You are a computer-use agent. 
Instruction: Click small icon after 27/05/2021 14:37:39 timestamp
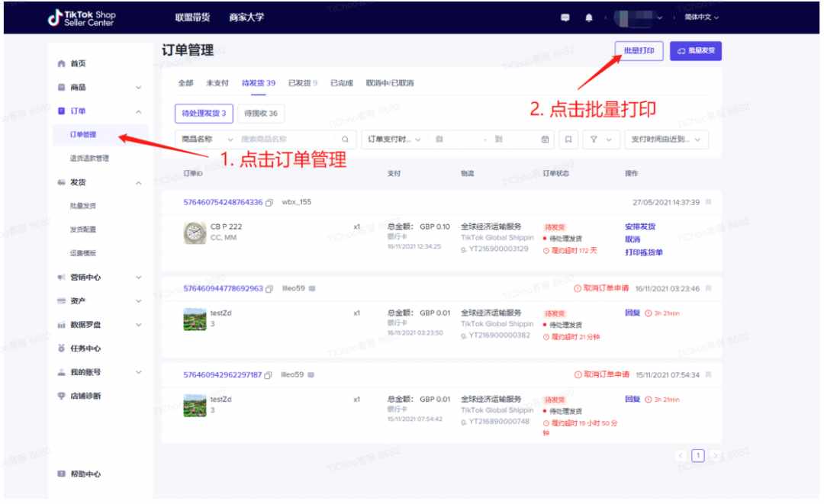pyautogui.click(x=708, y=202)
